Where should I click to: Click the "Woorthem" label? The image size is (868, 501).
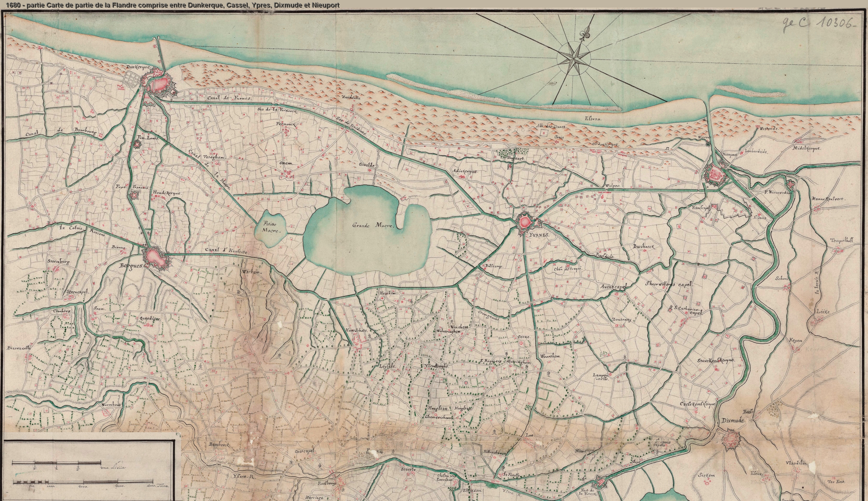coord(551,356)
